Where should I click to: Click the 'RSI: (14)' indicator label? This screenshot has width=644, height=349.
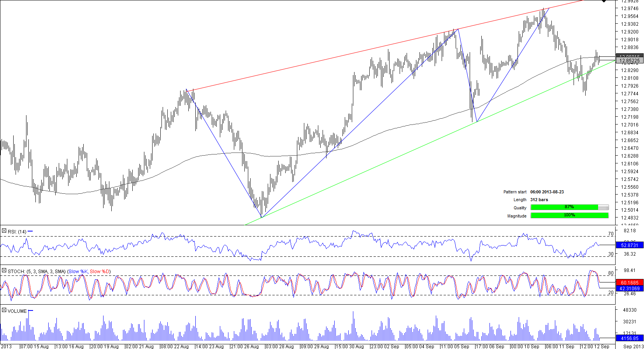17,232
